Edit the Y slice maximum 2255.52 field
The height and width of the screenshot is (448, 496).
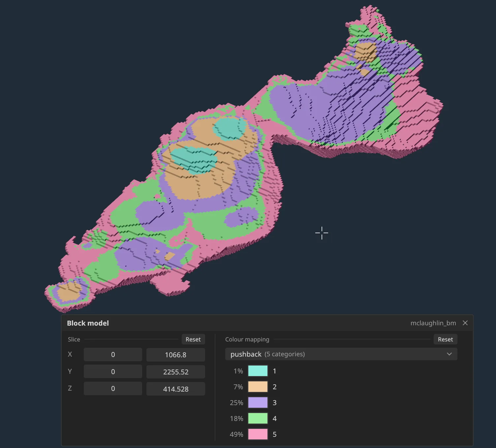point(175,372)
